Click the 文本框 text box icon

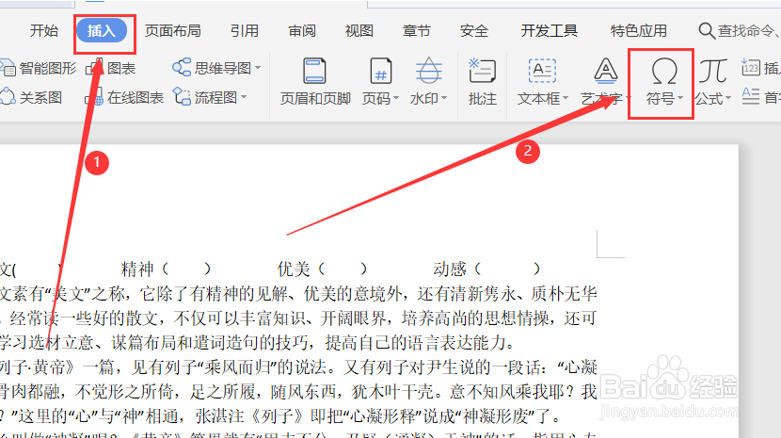(542, 71)
